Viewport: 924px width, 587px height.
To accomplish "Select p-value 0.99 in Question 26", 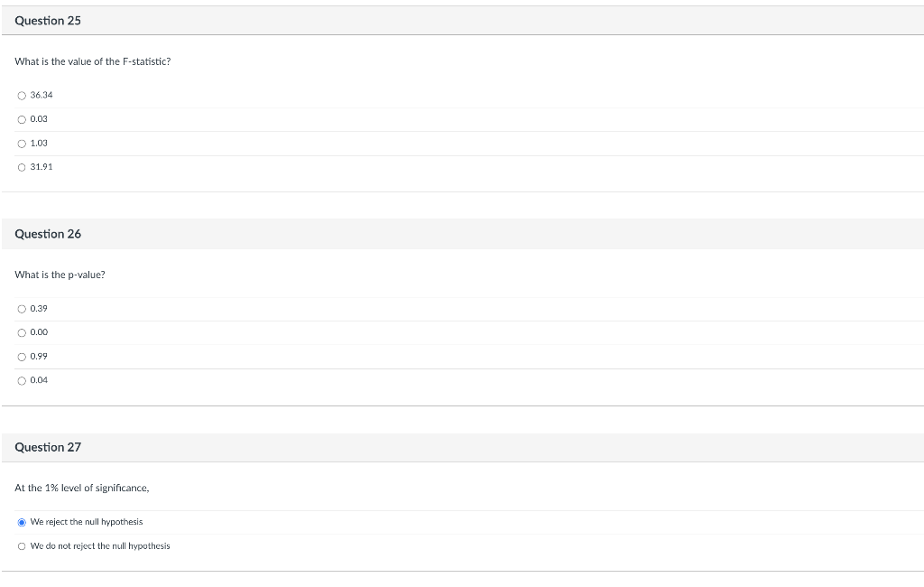I will click(22, 356).
